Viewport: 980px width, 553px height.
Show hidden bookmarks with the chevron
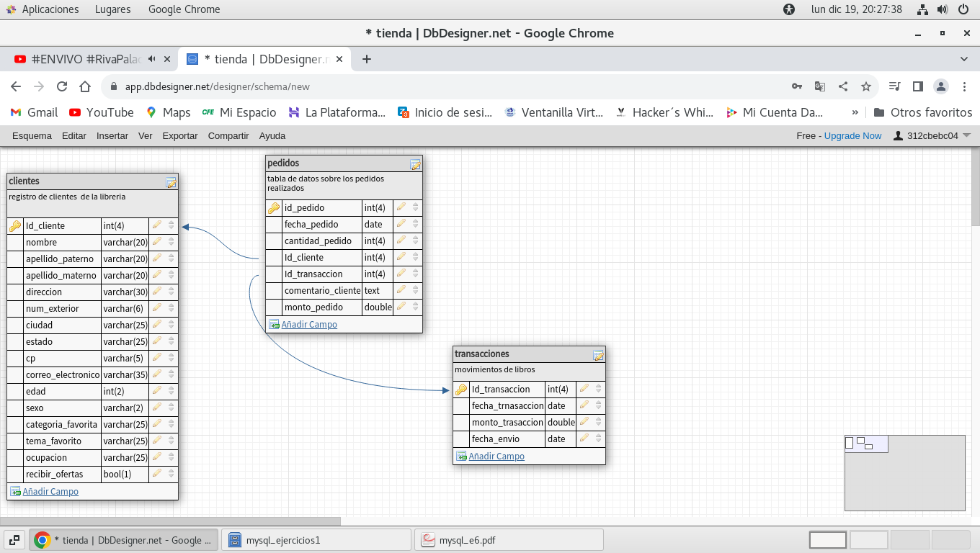[x=855, y=112]
